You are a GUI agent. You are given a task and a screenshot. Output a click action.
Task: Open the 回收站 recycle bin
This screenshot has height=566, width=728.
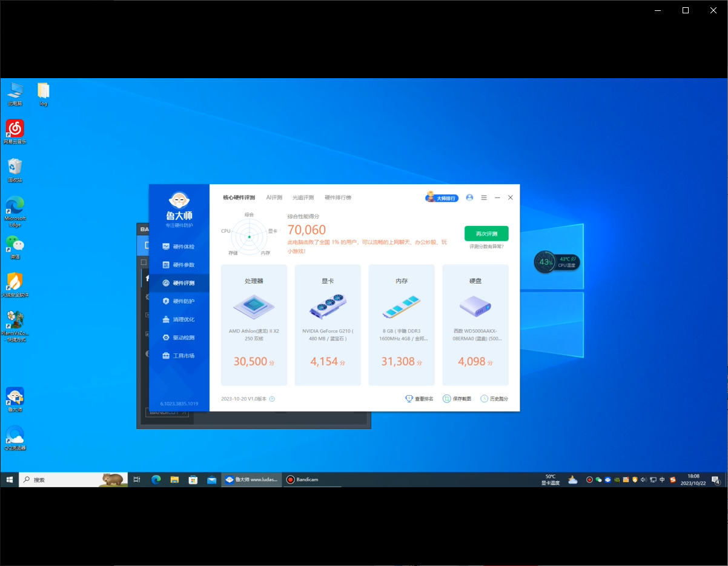(x=15, y=170)
